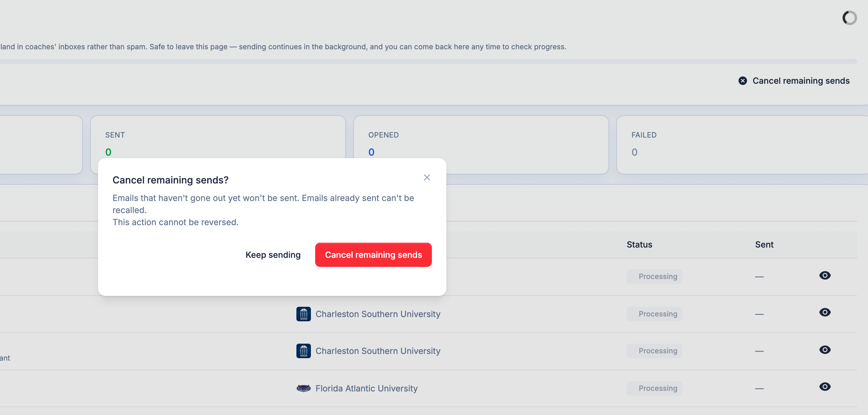Click the background Cancel remaining sends link
Image resolution: width=868 pixels, height=415 pixels.
point(794,81)
